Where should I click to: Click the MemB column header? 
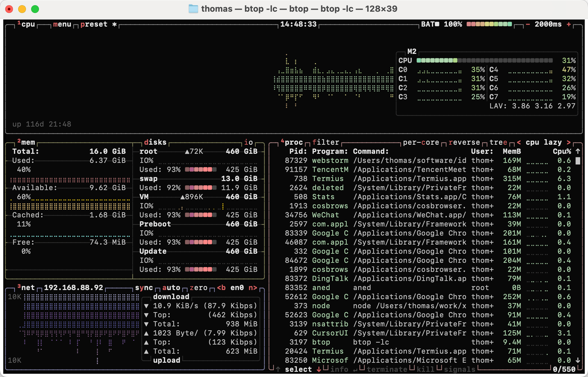[512, 151]
